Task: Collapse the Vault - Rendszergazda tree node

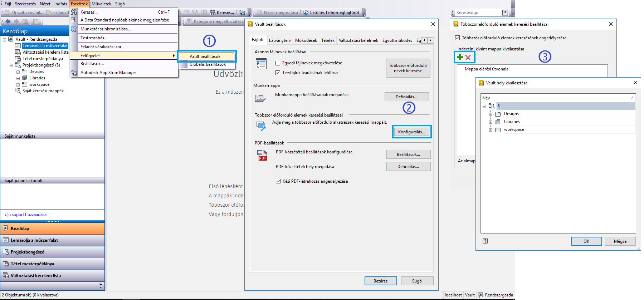Action: tap(4, 39)
